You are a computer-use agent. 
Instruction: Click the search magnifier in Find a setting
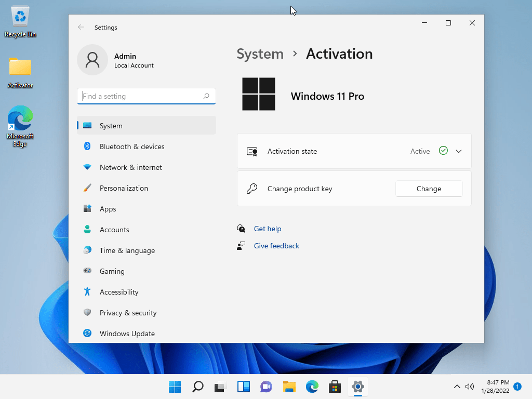point(206,96)
